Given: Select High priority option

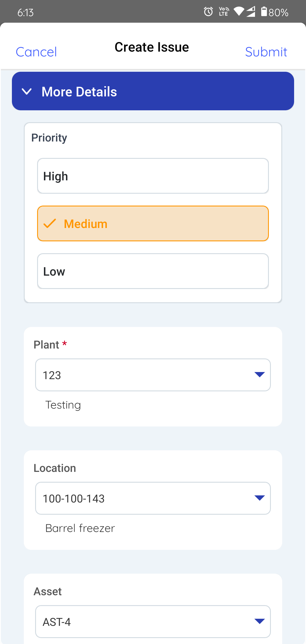Looking at the screenshot, I should coord(153,176).
